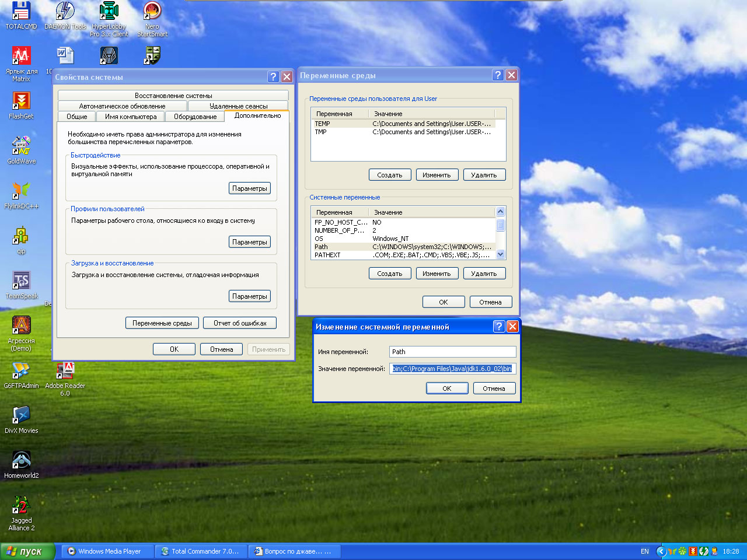
Task: Open the TeamSpeak desktop shortcut
Action: click(x=21, y=281)
